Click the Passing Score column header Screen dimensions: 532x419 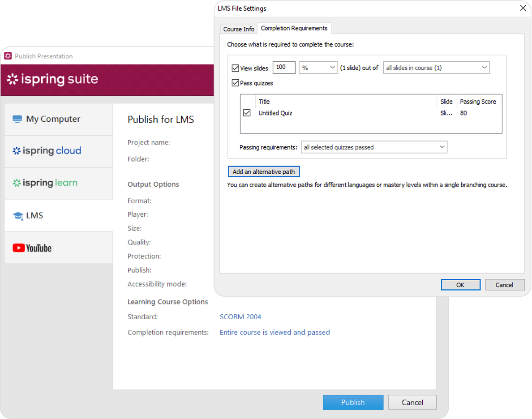478,102
